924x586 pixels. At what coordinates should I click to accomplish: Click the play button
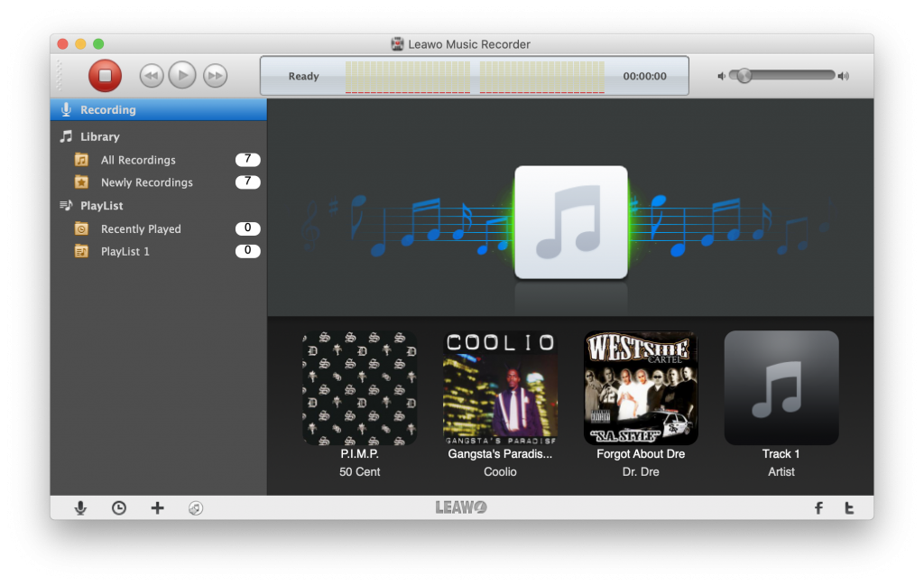click(182, 75)
